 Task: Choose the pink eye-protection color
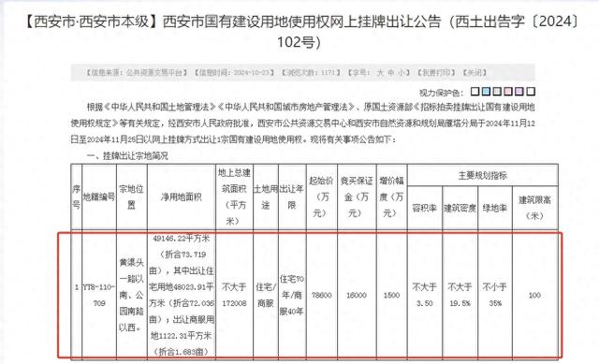tap(508, 92)
